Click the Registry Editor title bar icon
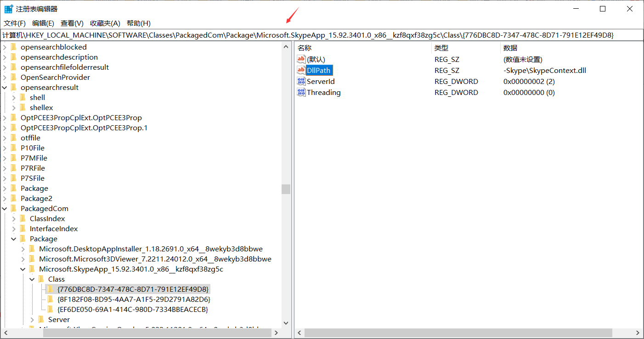 point(9,9)
